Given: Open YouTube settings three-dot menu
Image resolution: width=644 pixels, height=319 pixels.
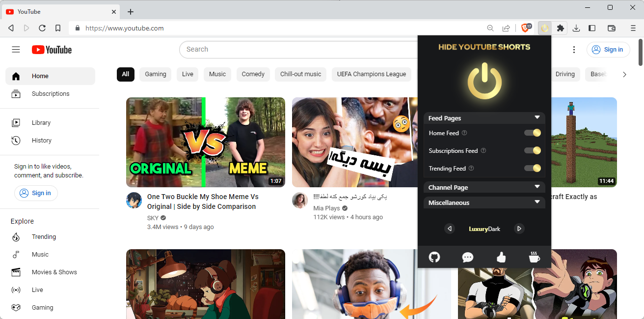Looking at the screenshot, I should 574,50.
